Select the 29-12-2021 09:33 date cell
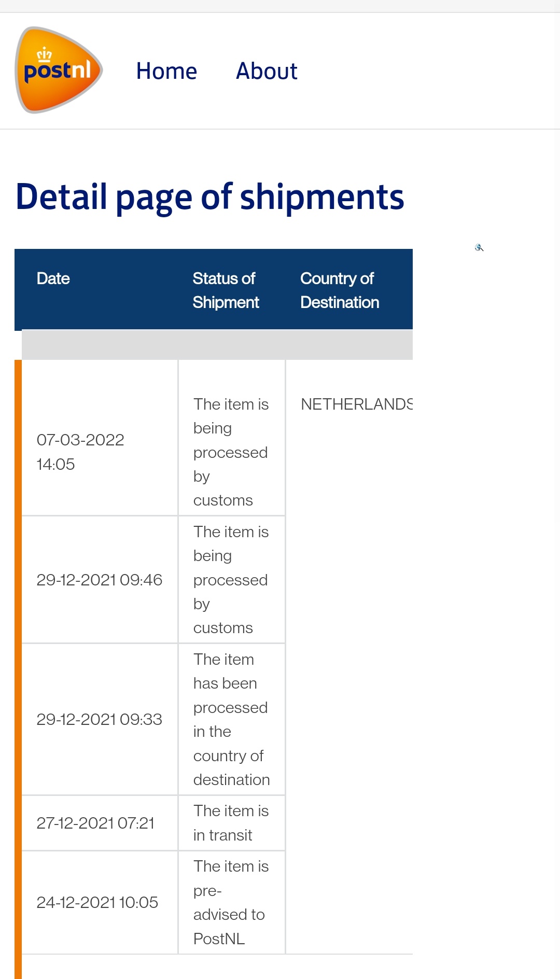The image size is (560, 979). point(100,719)
